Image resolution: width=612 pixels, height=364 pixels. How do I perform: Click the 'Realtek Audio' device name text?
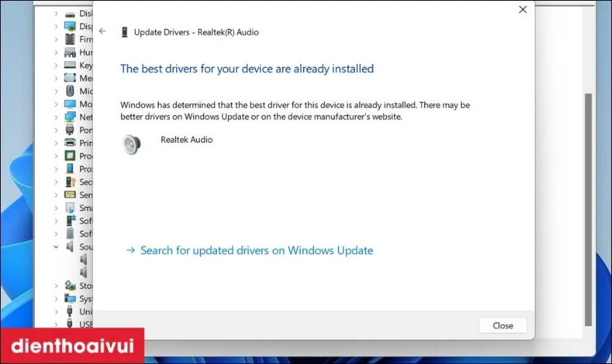187,140
